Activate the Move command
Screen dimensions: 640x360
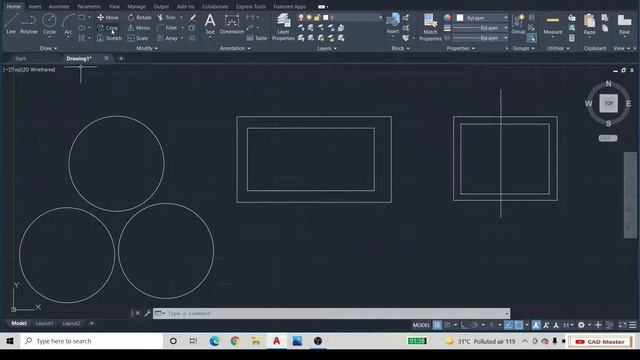point(108,18)
